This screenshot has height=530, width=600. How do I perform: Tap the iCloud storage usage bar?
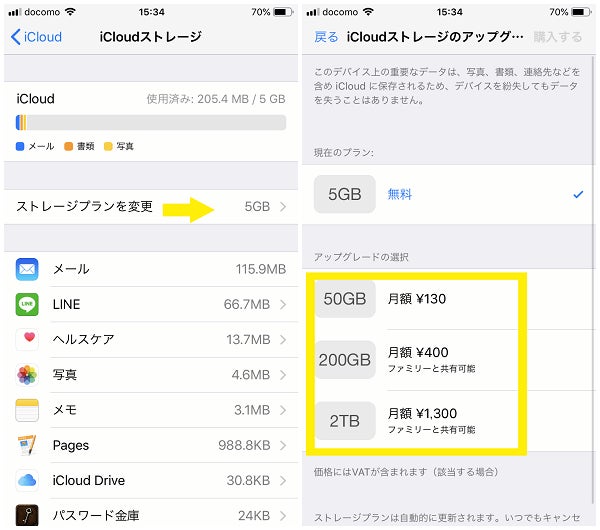click(151, 122)
